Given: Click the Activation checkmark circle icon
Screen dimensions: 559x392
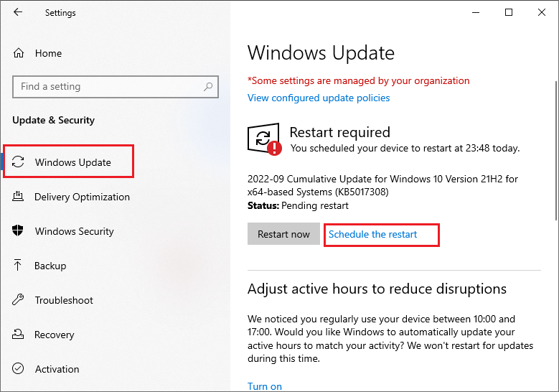Looking at the screenshot, I should [18, 368].
